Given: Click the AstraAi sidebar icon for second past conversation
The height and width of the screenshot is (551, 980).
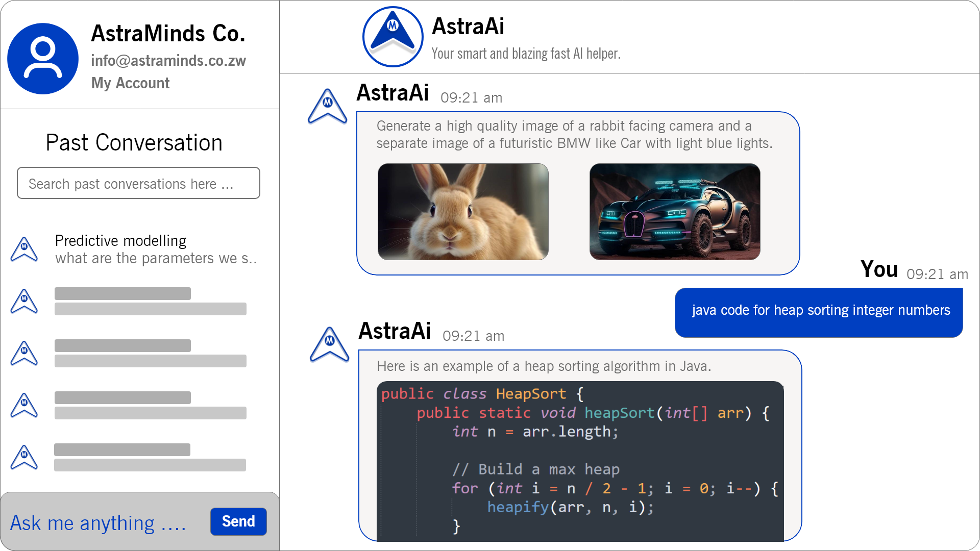Looking at the screenshot, I should (24, 302).
